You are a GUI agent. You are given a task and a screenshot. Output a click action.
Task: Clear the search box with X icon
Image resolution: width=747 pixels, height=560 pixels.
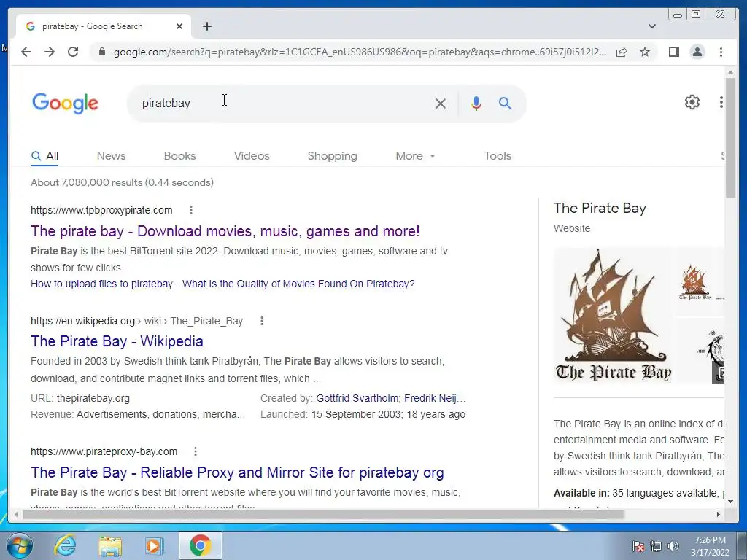pyautogui.click(x=440, y=104)
